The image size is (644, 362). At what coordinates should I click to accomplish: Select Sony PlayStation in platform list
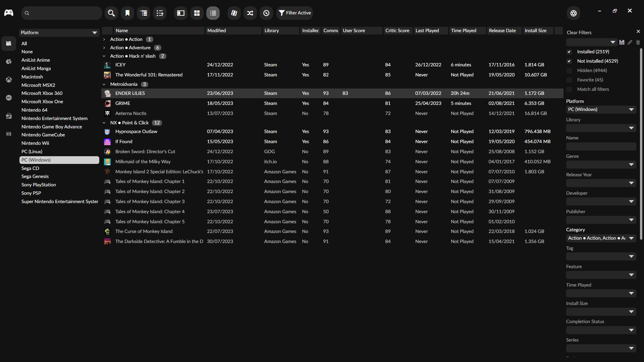tap(39, 185)
